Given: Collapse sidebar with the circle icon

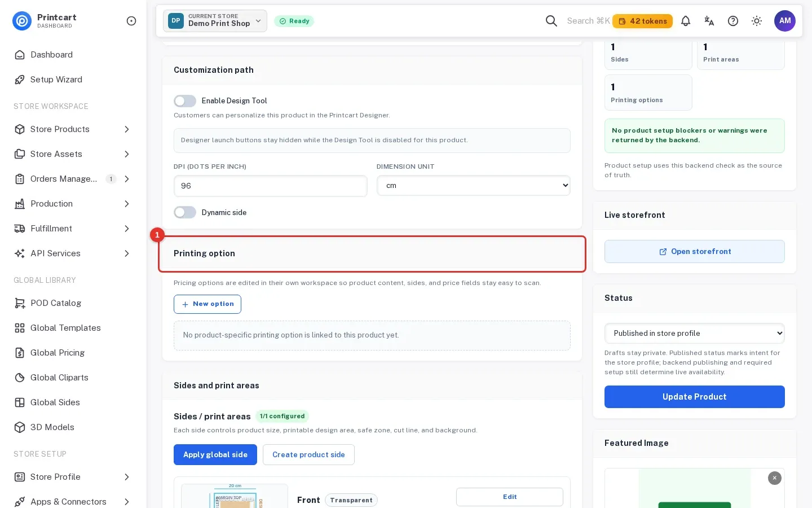Looking at the screenshot, I should (x=131, y=21).
